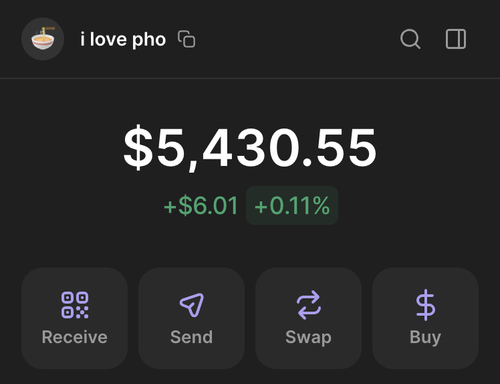Click the Buy label text

(x=425, y=338)
